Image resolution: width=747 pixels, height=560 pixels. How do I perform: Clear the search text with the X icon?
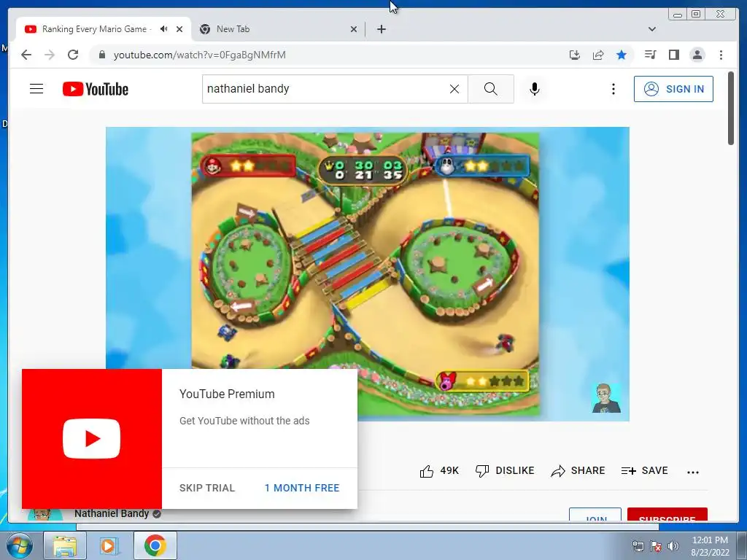[454, 89]
